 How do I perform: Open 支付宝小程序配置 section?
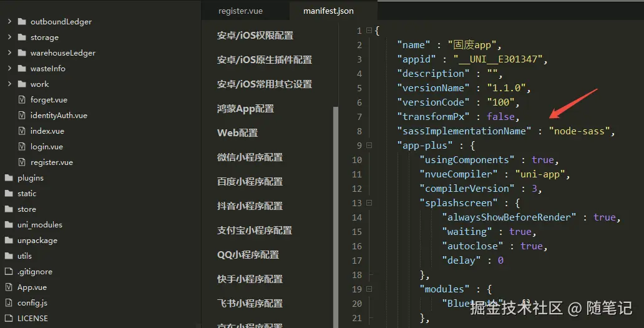coord(255,231)
